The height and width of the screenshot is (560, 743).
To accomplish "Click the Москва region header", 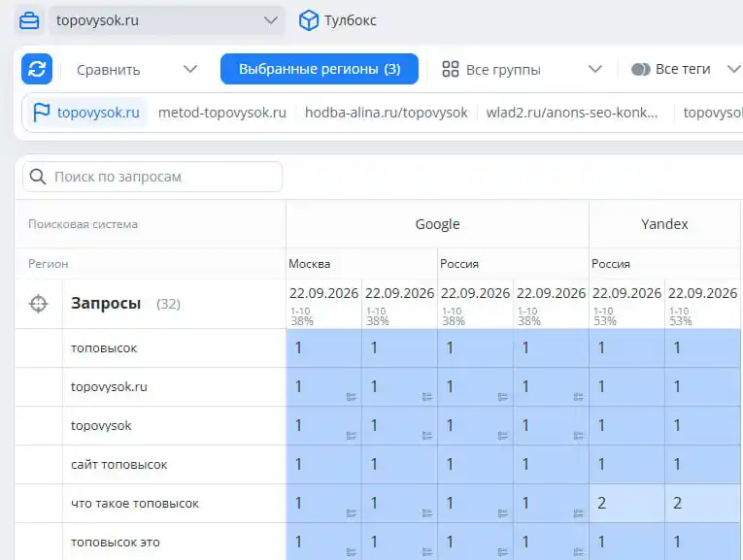I will tap(310, 264).
